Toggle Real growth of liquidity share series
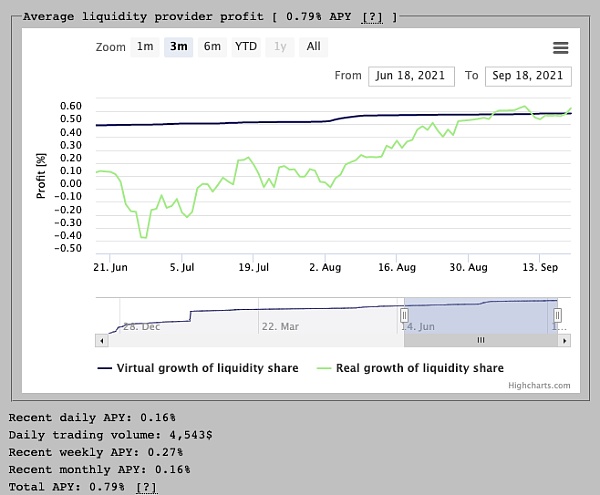Viewport: 600px width, 495px height. pos(409,368)
